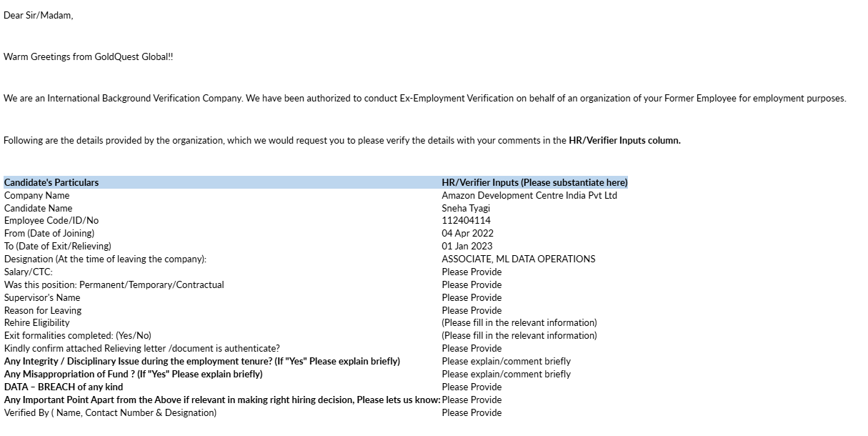Click the 'Company Name' label cell
This screenshot has width=868, height=436.
click(x=37, y=195)
